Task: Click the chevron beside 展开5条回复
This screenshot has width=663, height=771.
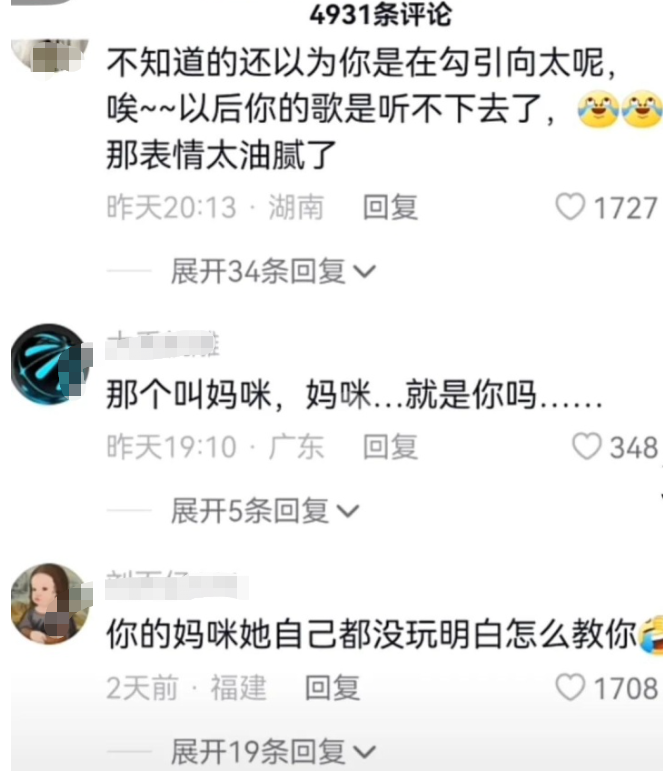Action: [x=348, y=511]
